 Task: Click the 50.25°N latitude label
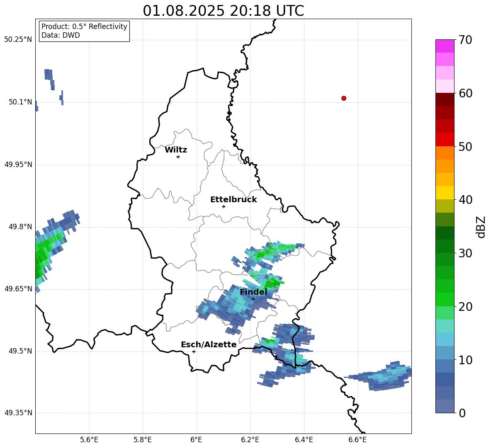18,40
